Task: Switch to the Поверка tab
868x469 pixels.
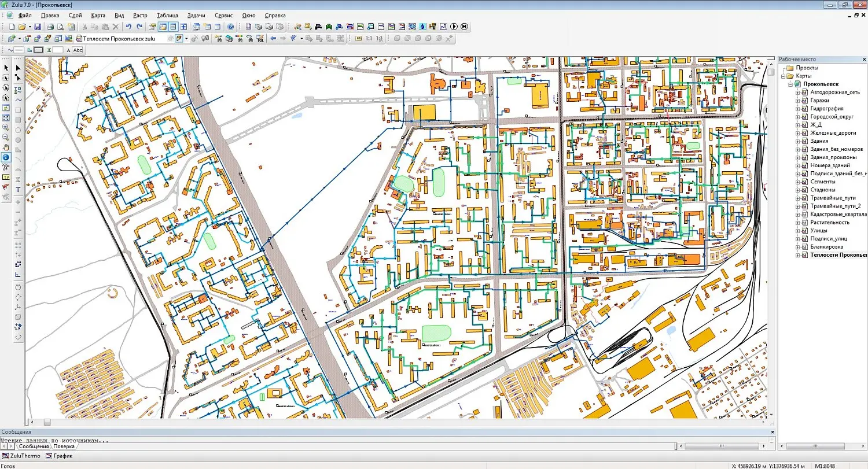Action: coord(64,446)
